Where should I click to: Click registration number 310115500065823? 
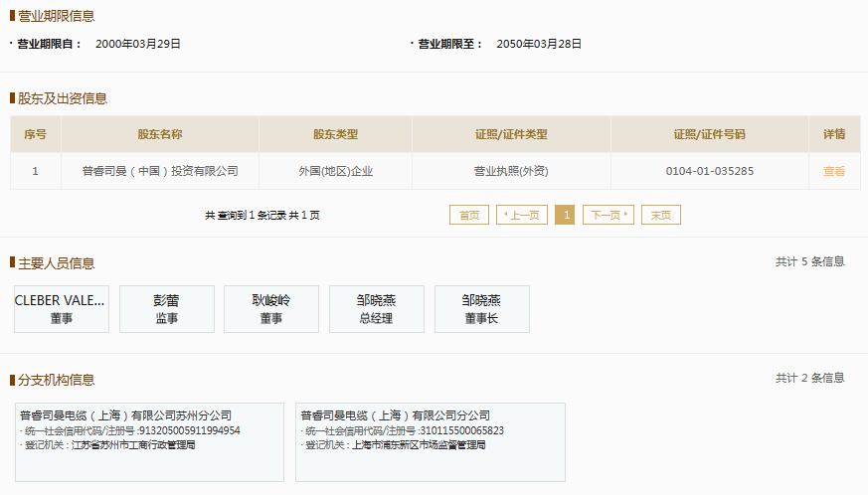(461, 430)
